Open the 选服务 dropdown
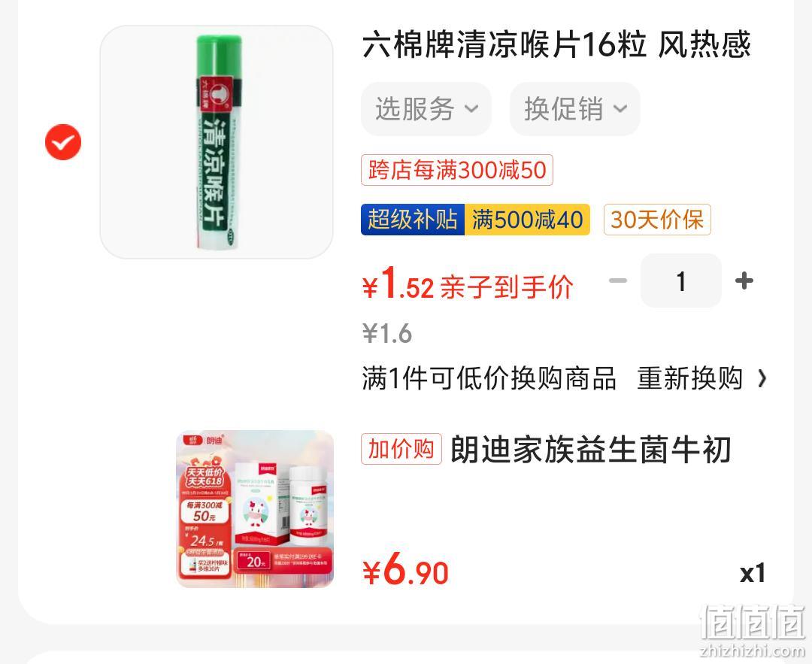812x664 pixels. 426,109
